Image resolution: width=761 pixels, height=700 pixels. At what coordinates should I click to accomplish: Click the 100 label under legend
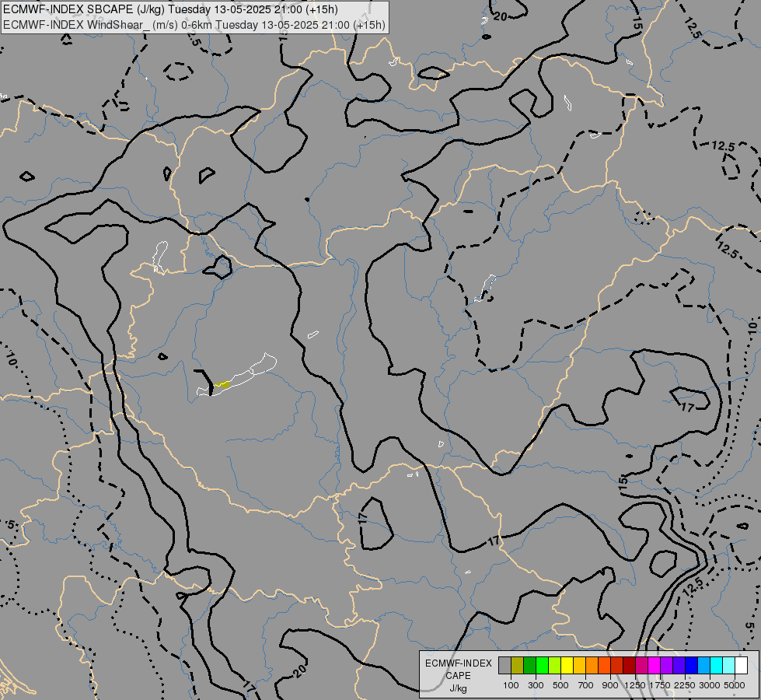pos(511,685)
